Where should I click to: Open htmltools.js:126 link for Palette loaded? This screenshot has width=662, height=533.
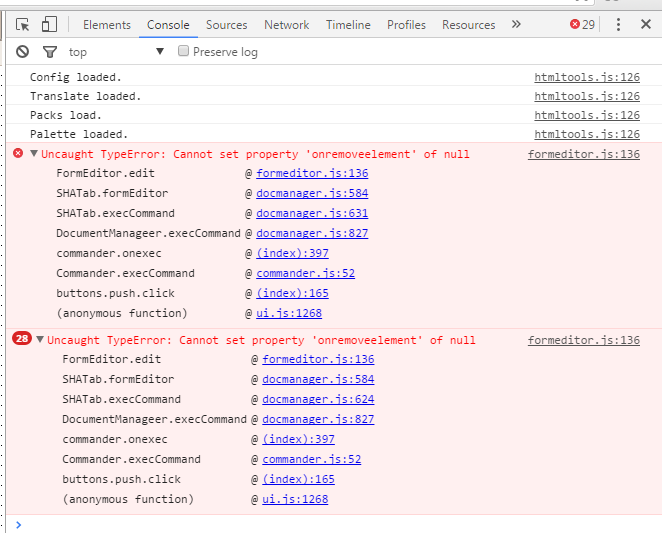[587, 134]
